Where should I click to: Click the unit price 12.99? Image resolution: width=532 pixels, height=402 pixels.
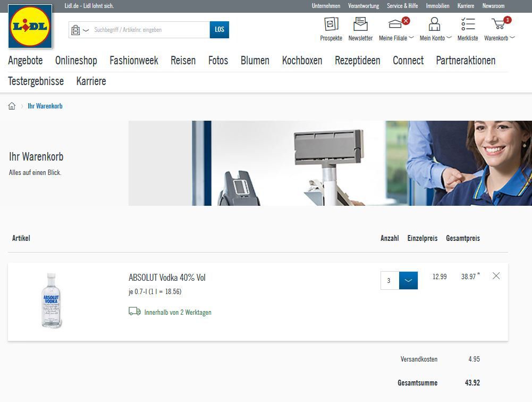tap(440, 277)
